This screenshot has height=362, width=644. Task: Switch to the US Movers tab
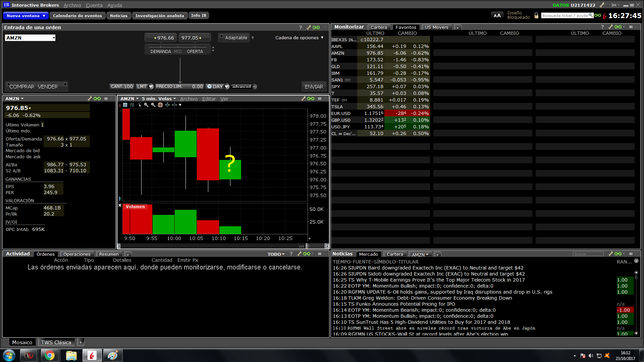coord(436,27)
